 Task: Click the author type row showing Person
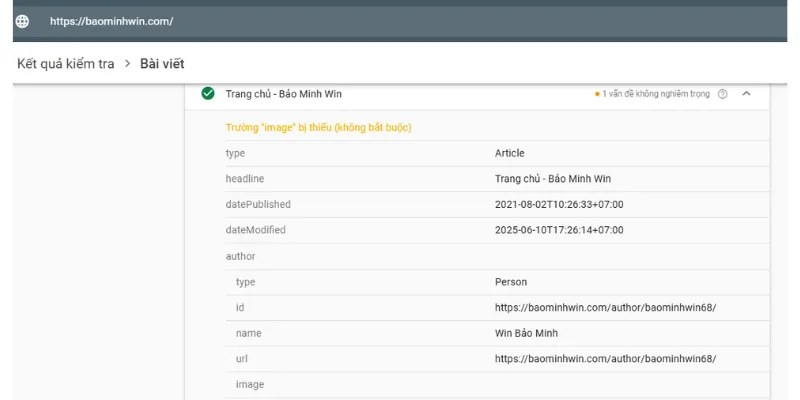497,282
